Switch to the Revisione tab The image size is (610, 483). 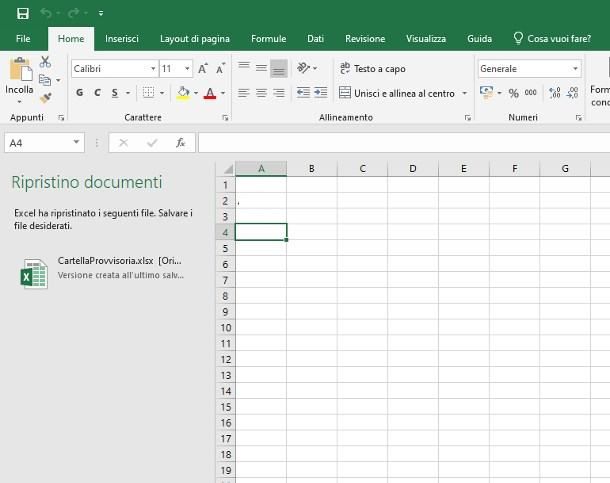pos(365,39)
